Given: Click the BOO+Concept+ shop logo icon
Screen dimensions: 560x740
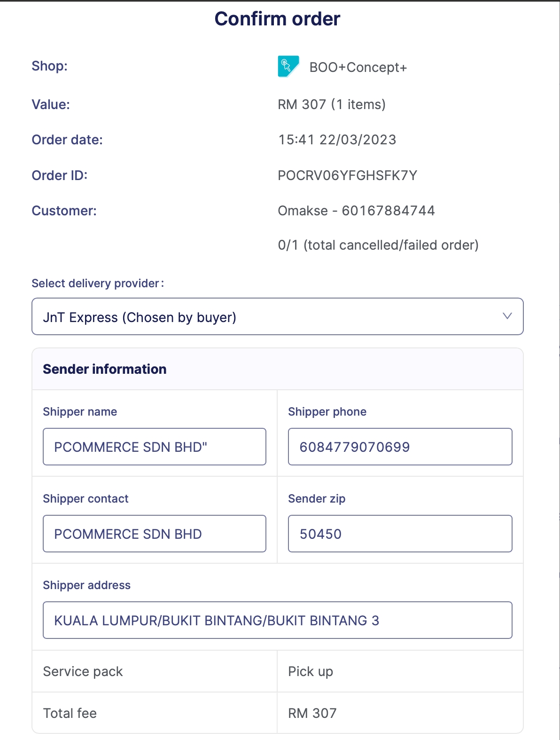Looking at the screenshot, I should coord(288,66).
